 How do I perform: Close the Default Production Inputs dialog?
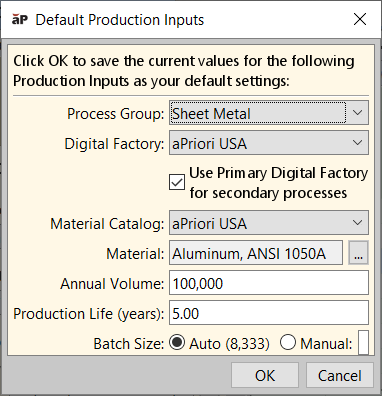click(360, 19)
